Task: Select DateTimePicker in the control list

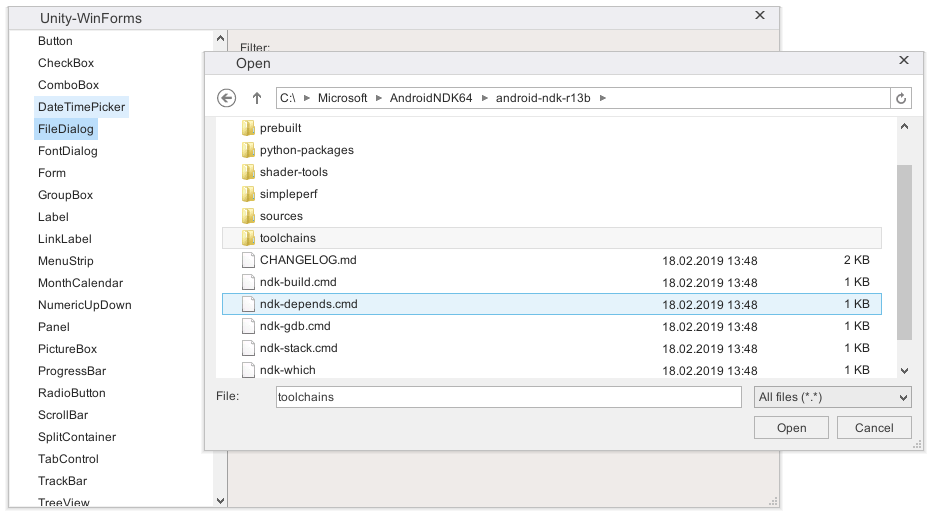Action: click(x=82, y=107)
